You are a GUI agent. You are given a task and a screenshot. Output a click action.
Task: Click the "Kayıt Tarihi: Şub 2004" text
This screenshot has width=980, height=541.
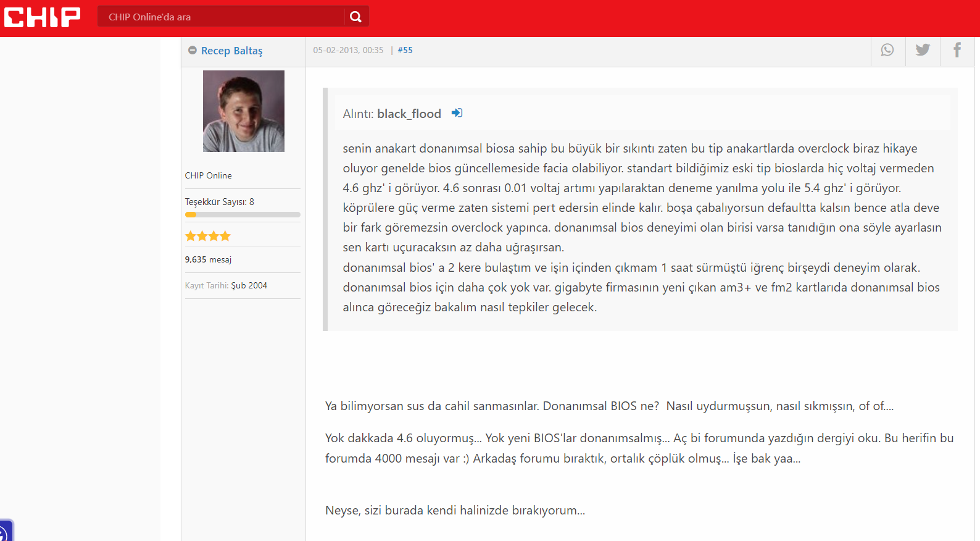pyautogui.click(x=226, y=285)
